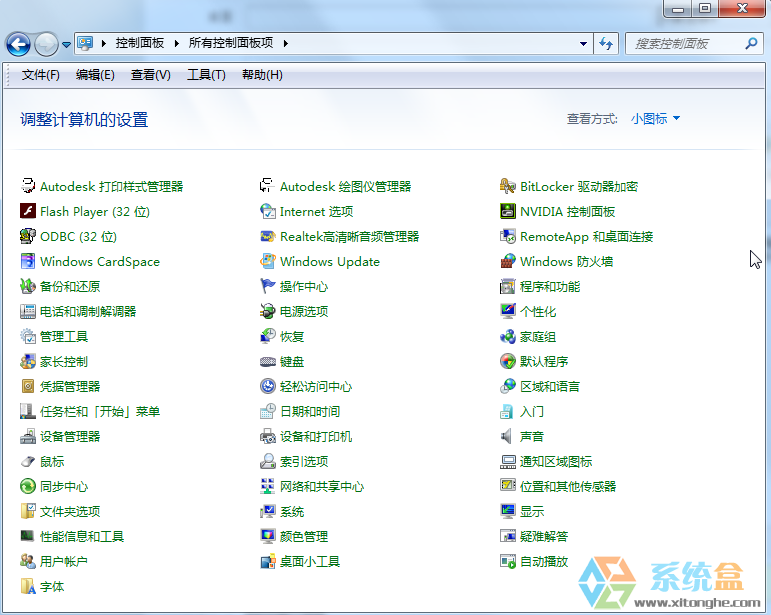Click the 默认程序 icon
Image resolution: width=771 pixels, height=615 pixels.
click(x=507, y=361)
